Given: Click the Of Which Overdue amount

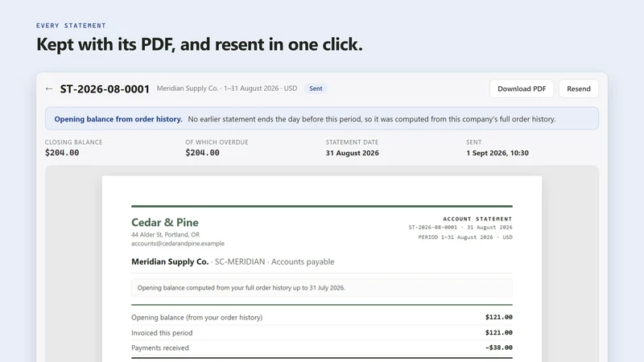Looking at the screenshot, I should pyautogui.click(x=202, y=153).
